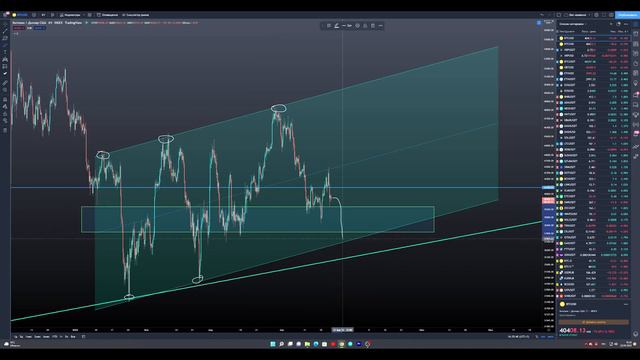This screenshot has height=360, width=640.
Task: Expand the Список котировок watchlist dropdown
Action: click(573, 24)
